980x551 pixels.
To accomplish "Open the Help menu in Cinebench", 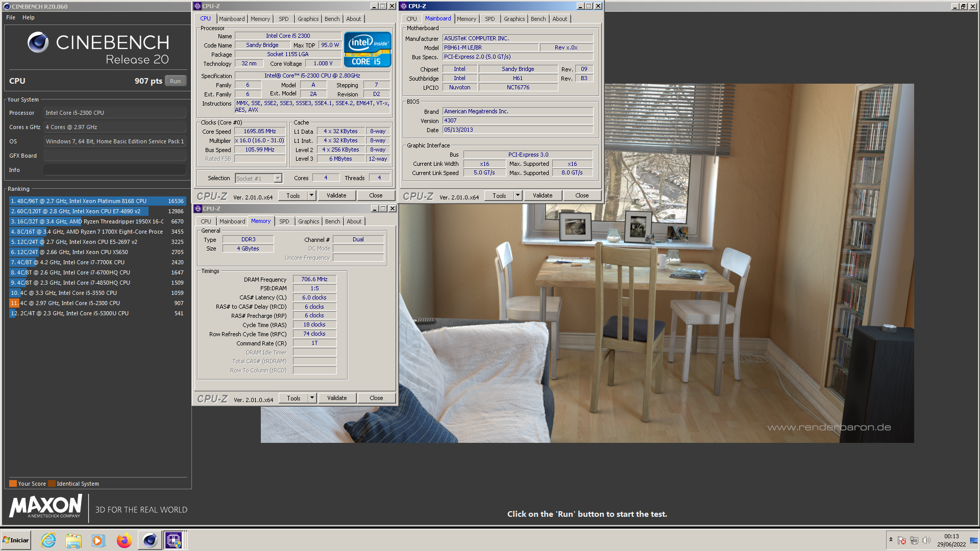I will [29, 17].
